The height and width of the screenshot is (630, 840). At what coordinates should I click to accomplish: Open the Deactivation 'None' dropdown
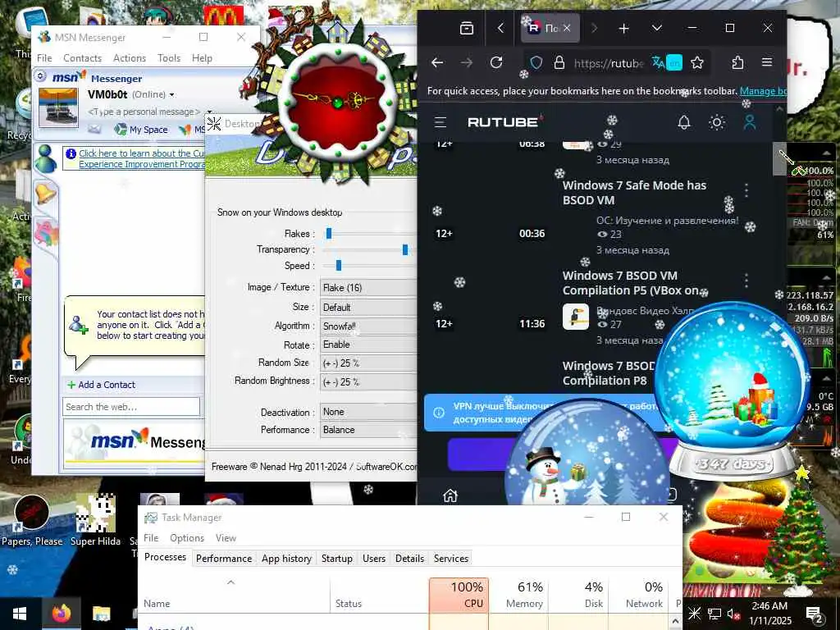tap(368, 412)
